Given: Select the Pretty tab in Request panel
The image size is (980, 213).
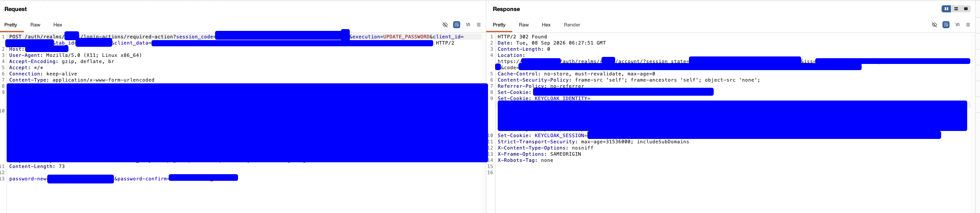Looking at the screenshot, I should tap(11, 25).
